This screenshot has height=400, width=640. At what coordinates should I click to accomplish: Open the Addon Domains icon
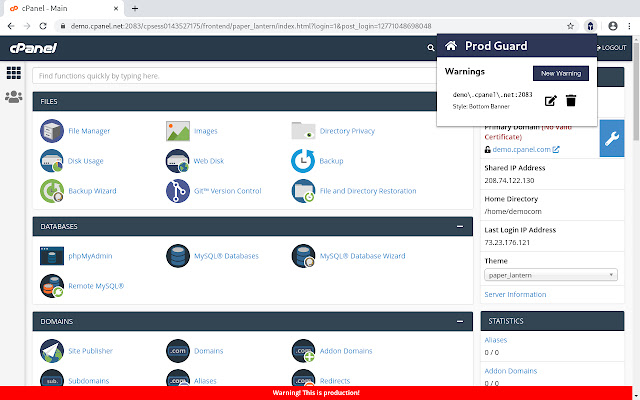pyautogui.click(x=303, y=351)
